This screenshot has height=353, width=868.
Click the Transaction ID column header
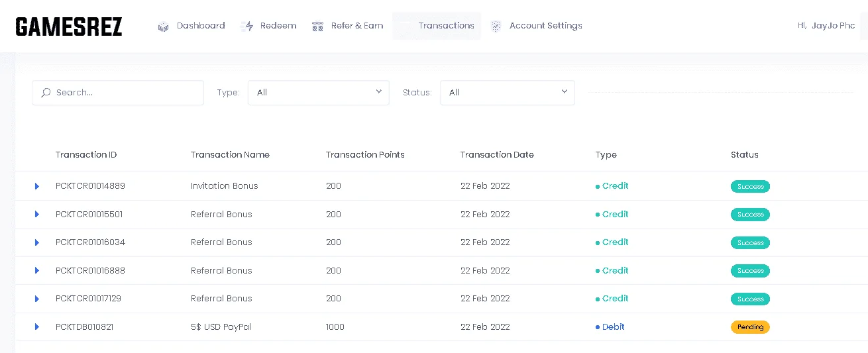tap(86, 155)
